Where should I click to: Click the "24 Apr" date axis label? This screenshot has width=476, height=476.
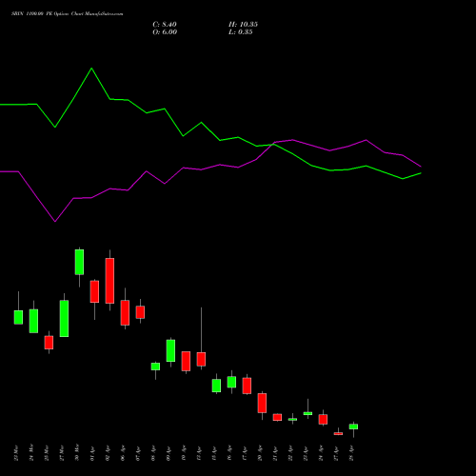click(321, 453)
